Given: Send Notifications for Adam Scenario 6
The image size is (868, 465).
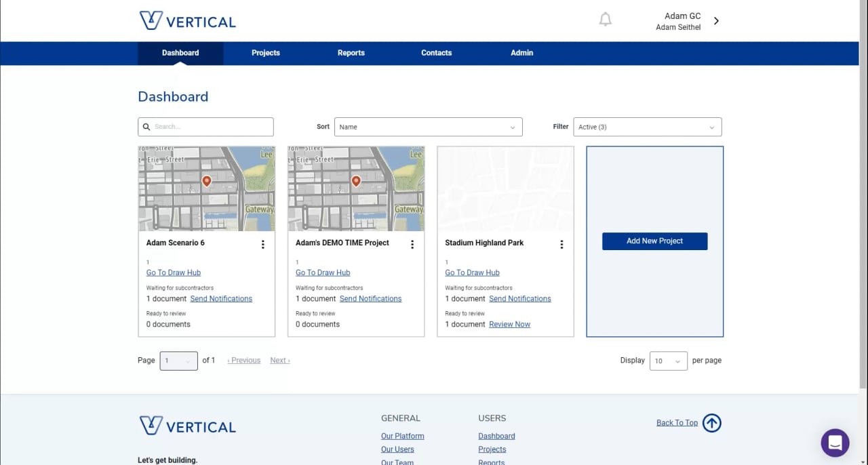Looking at the screenshot, I should pyautogui.click(x=221, y=299).
